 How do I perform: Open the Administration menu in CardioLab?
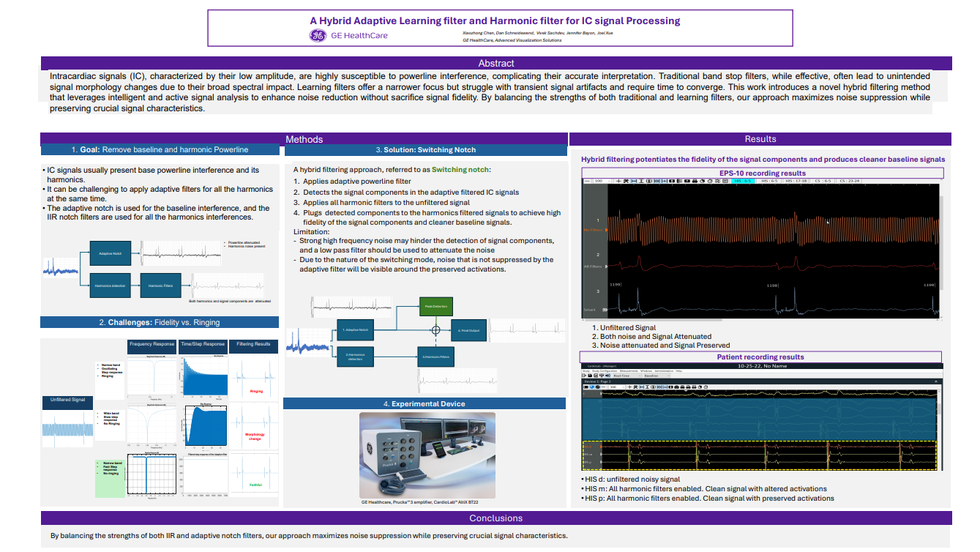click(663, 370)
